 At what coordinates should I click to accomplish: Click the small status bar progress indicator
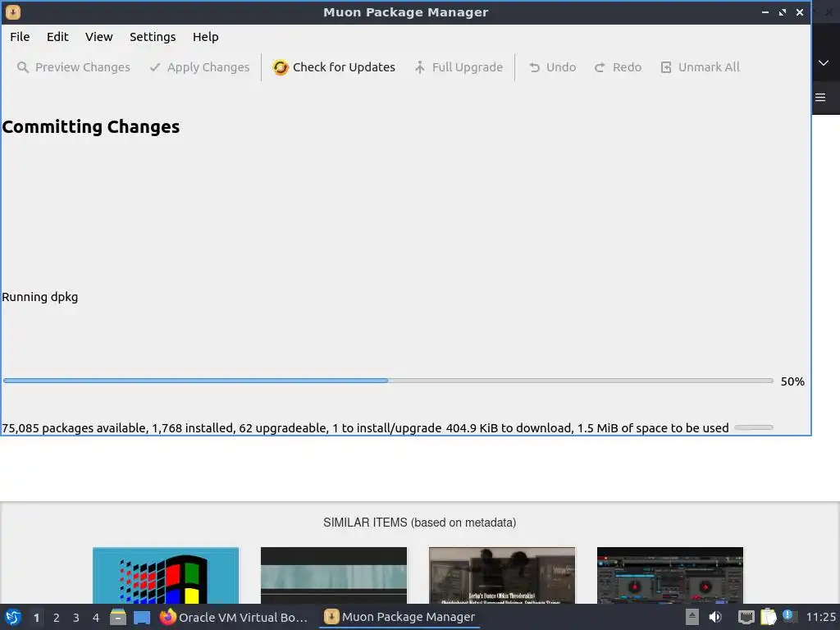tap(754, 427)
